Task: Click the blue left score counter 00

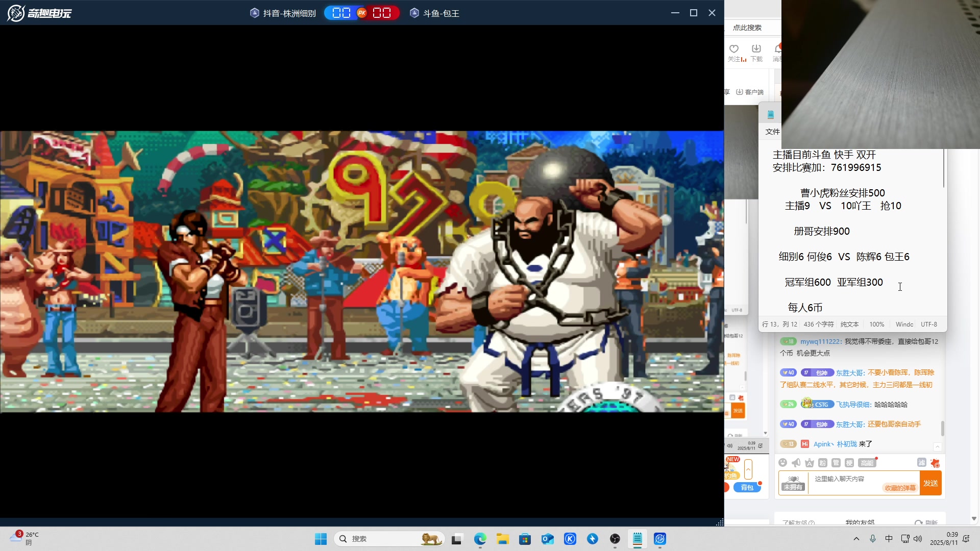Action: [x=341, y=13]
